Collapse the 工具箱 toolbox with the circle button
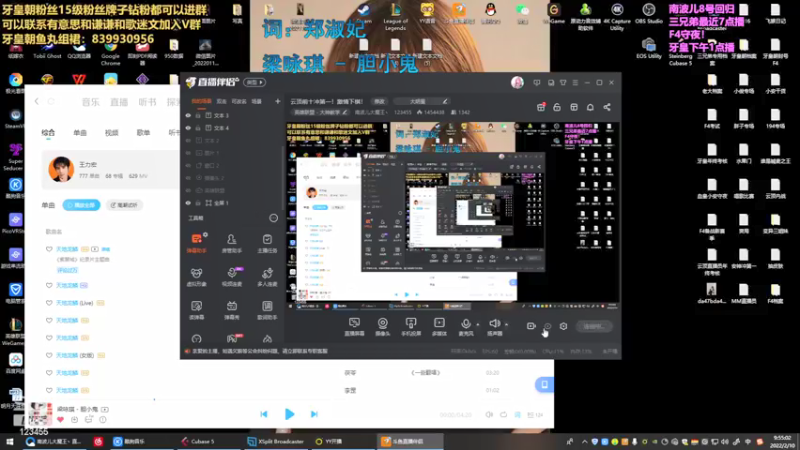Screen dimensions: 800x450 click(x=273, y=218)
